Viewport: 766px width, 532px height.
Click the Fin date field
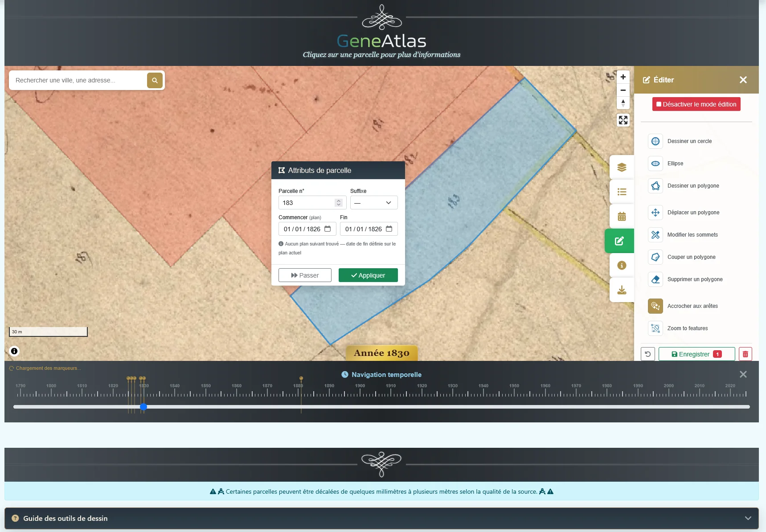pyautogui.click(x=369, y=229)
